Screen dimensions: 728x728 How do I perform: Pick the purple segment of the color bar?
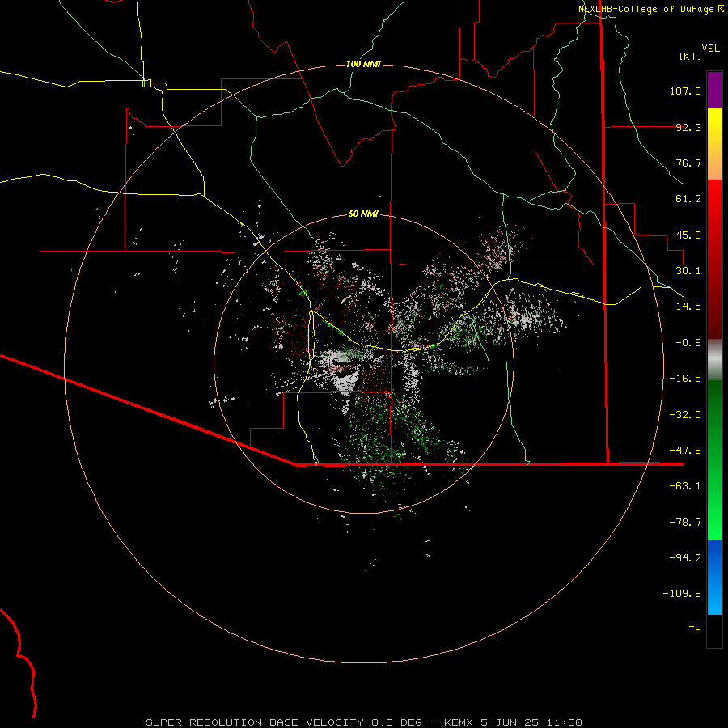pyautogui.click(x=714, y=91)
